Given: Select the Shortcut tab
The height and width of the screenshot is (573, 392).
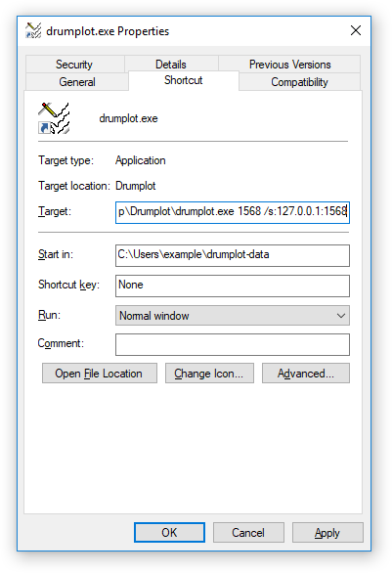Looking at the screenshot, I should [x=184, y=80].
